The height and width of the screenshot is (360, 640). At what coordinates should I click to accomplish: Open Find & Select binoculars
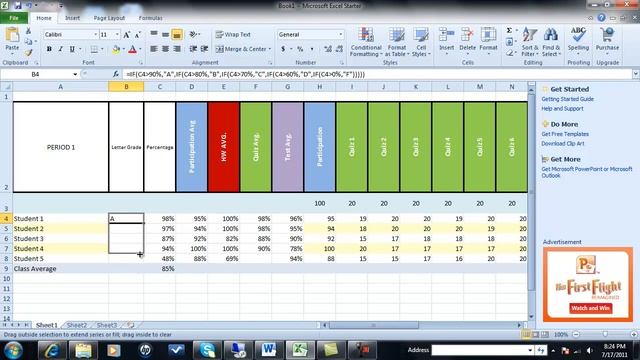pyautogui.click(x=551, y=42)
